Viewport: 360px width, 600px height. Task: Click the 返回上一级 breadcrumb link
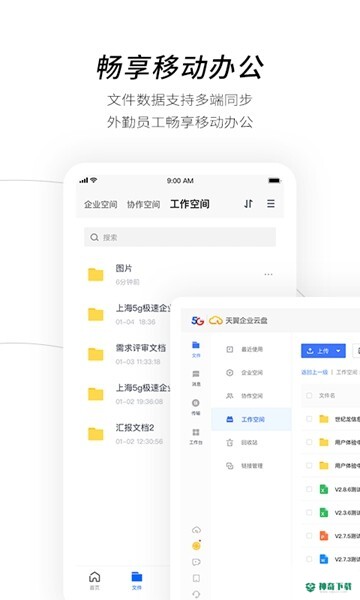[314, 372]
